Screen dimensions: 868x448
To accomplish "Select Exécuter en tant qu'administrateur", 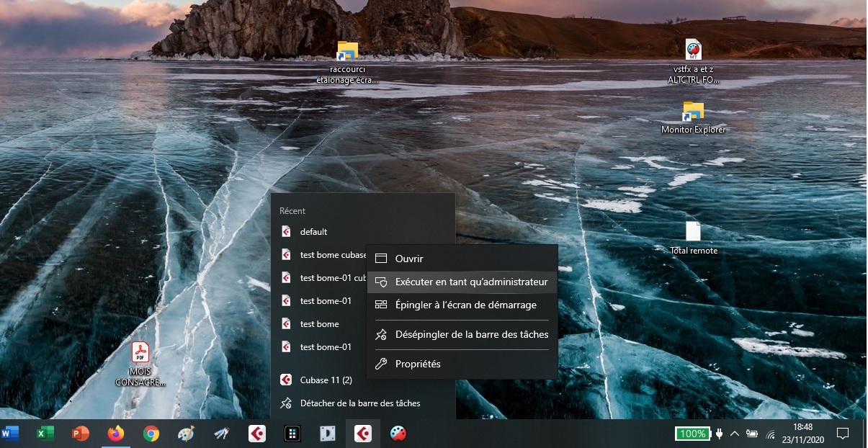I will tap(462, 282).
